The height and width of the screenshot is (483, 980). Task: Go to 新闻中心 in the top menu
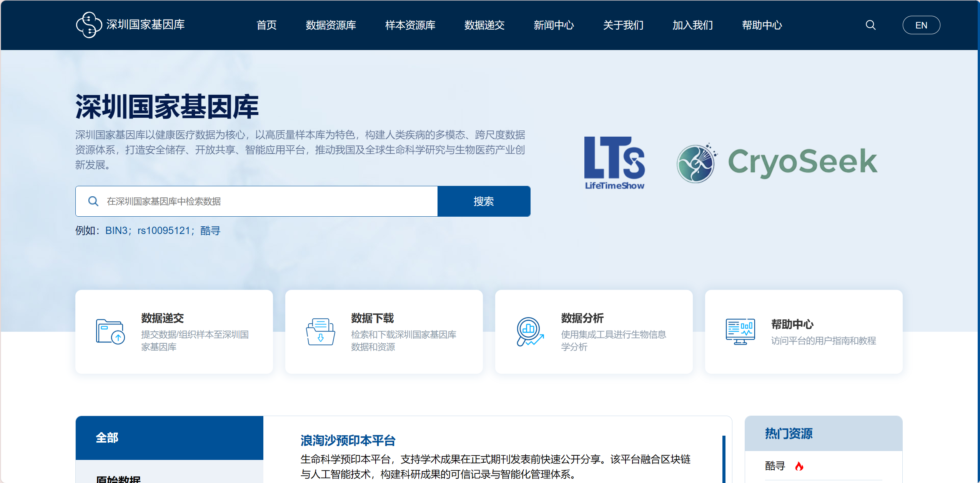[553, 25]
